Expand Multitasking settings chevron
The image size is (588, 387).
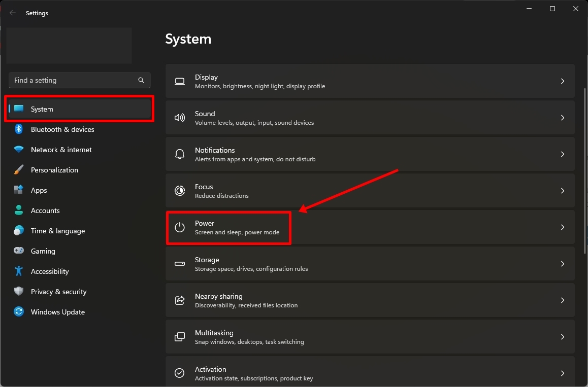(563, 337)
